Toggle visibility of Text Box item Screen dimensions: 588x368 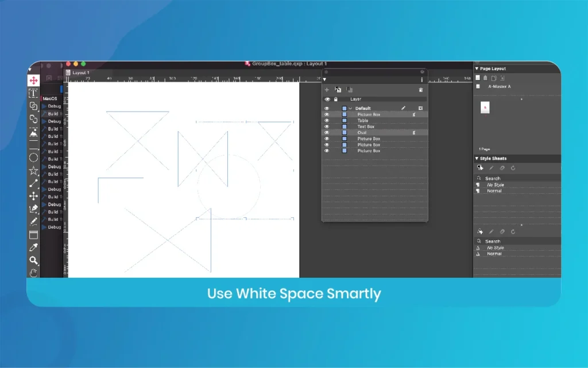(327, 126)
